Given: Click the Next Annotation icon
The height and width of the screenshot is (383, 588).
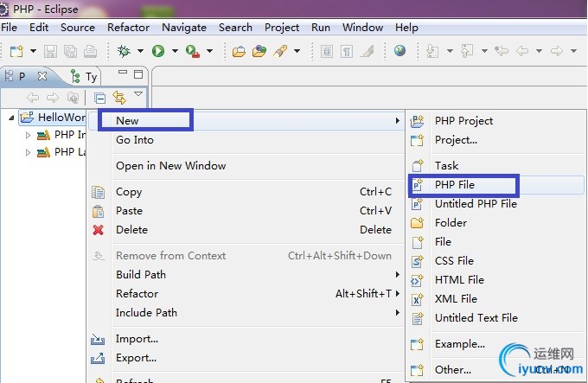Looking at the screenshot, I should coord(432,51).
